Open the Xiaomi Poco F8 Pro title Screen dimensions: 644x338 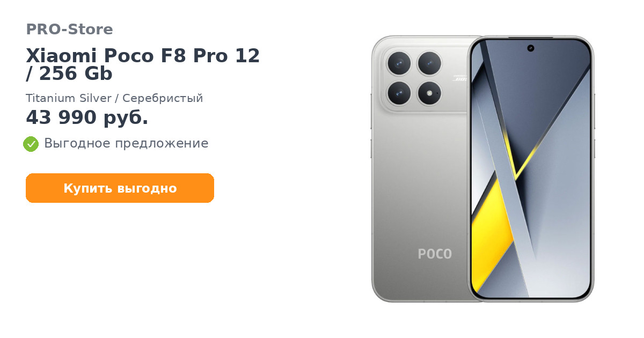(143, 64)
